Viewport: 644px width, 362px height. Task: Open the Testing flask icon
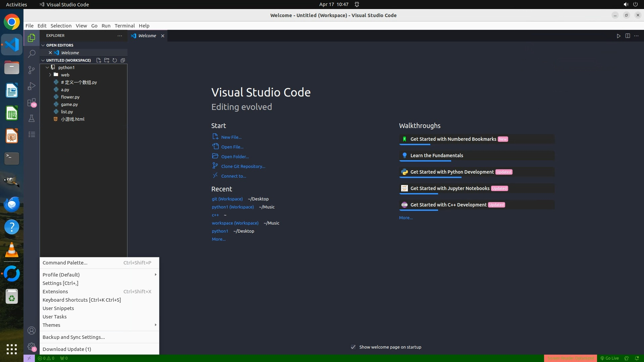(32, 118)
